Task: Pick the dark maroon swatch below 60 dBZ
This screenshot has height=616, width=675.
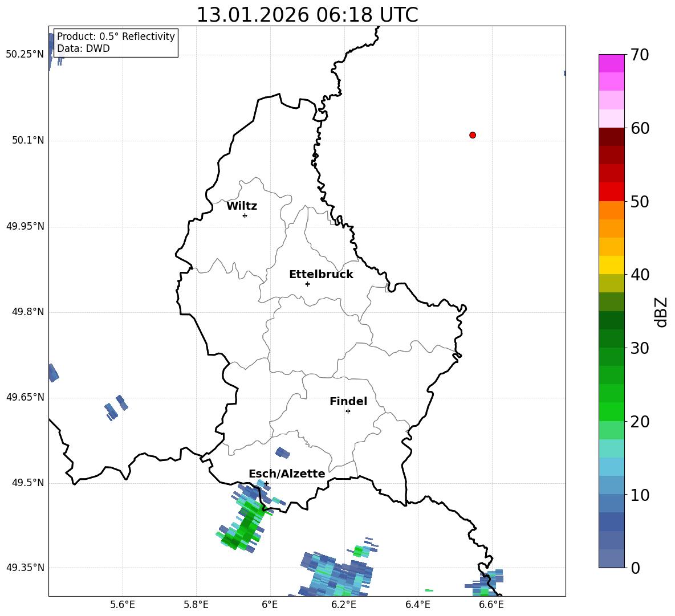Action: click(x=611, y=137)
